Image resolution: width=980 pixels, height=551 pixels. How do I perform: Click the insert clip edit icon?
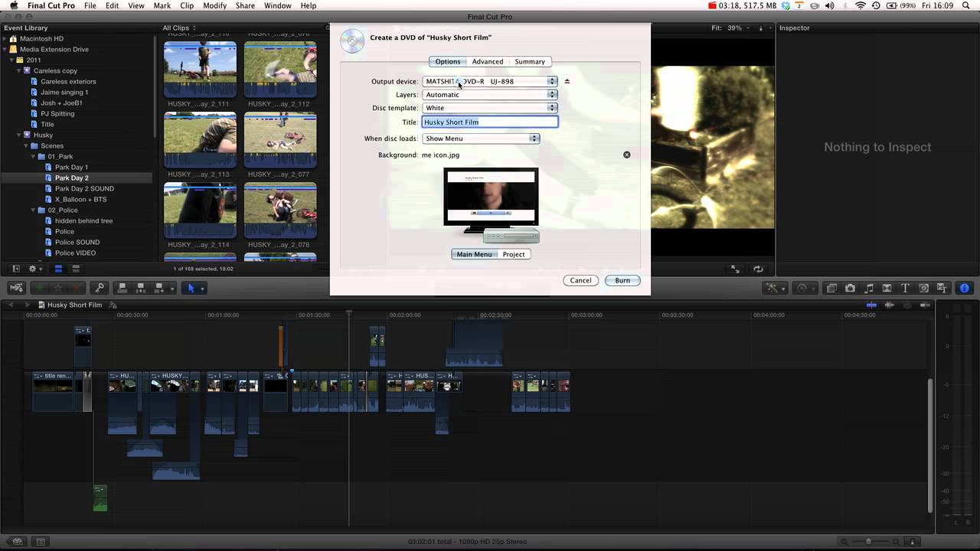(140, 288)
